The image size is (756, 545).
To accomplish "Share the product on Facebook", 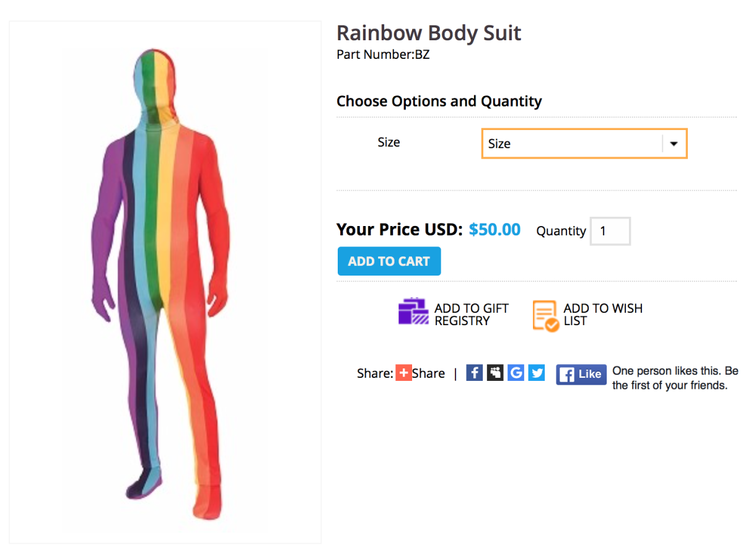I will 474,372.
